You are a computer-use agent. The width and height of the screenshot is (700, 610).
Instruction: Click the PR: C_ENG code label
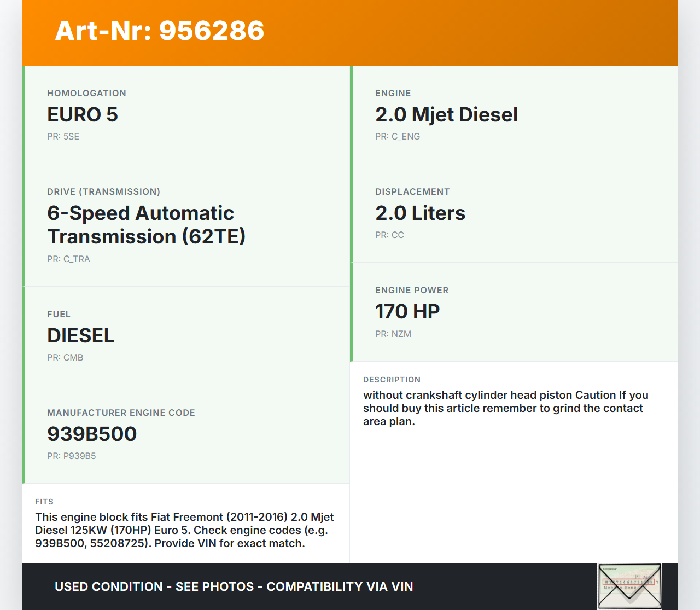pyautogui.click(x=398, y=137)
